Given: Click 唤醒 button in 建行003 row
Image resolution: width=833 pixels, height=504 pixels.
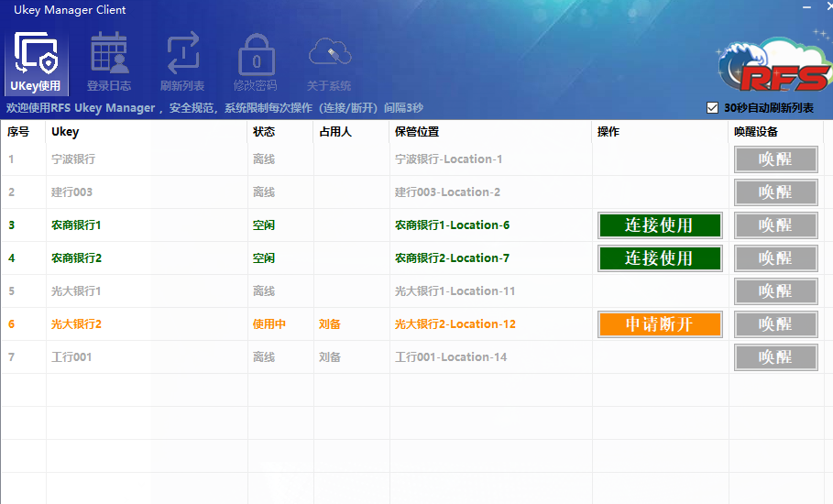Looking at the screenshot, I should (775, 192).
